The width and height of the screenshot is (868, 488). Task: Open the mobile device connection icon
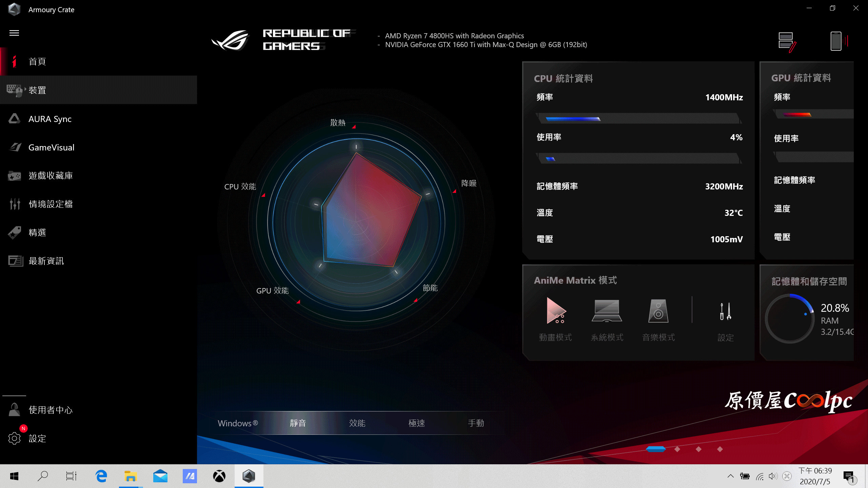pyautogui.click(x=839, y=41)
